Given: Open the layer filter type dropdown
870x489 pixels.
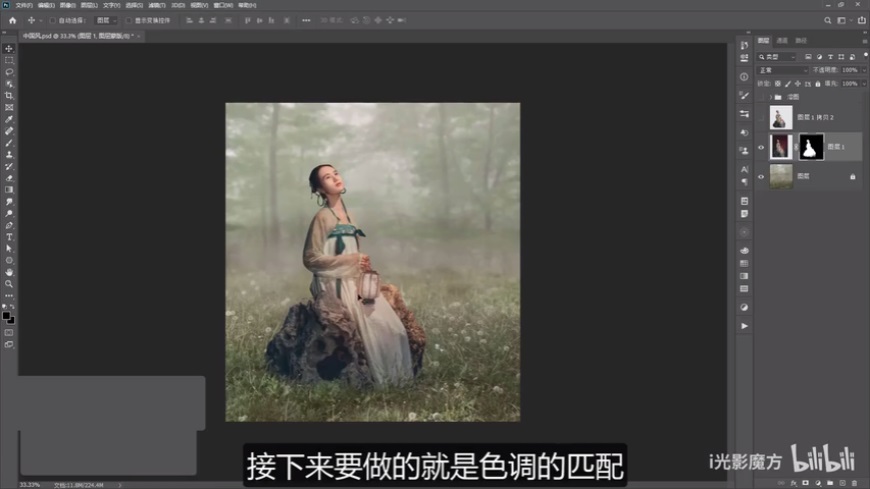Looking at the screenshot, I should click(777, 57).
